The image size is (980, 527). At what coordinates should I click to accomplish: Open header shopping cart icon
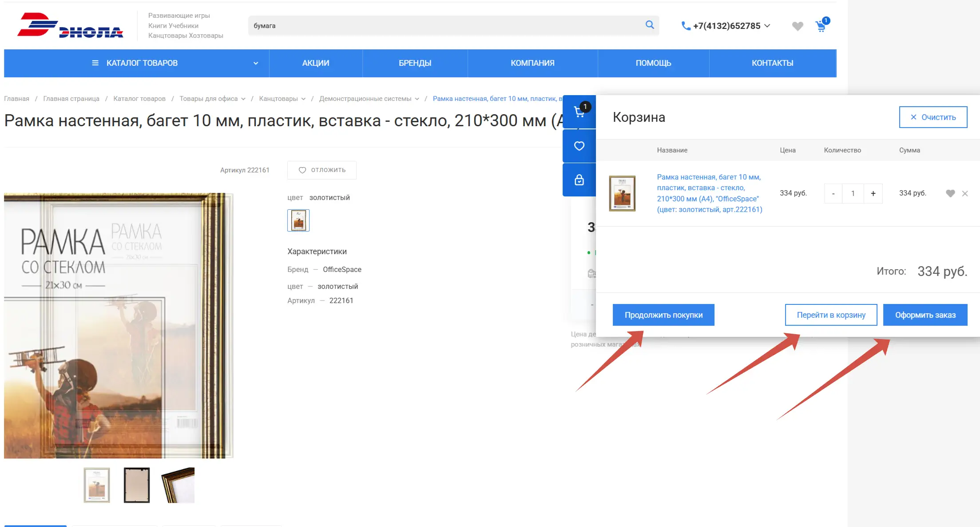tap(821, 26)
